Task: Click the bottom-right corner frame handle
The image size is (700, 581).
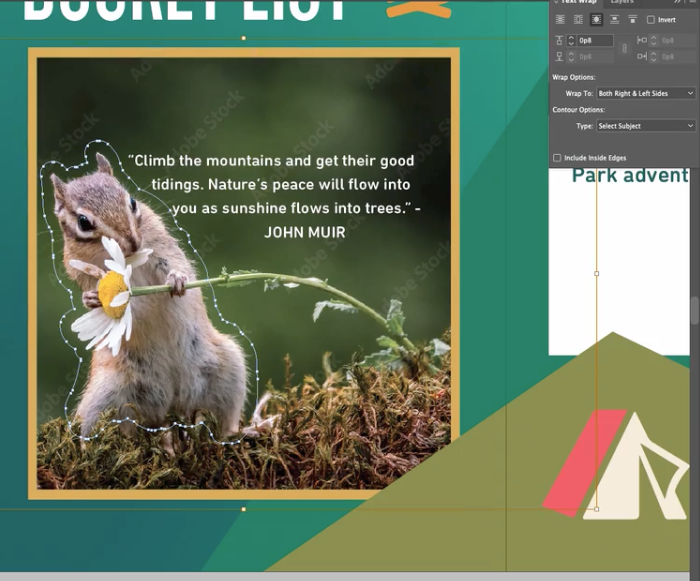Action: pos(596,509)
